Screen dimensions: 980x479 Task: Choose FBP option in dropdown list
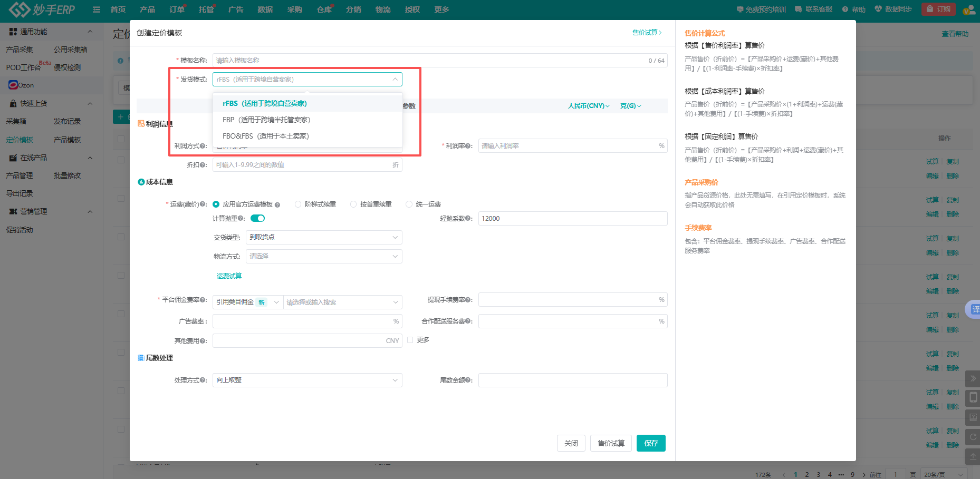pyautogui.click(x=266, y=120)
